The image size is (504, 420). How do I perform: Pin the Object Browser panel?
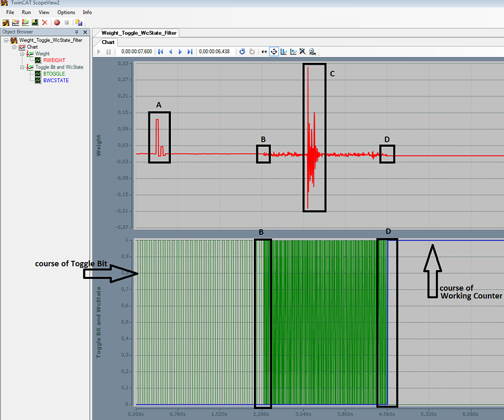coord(76,32)
